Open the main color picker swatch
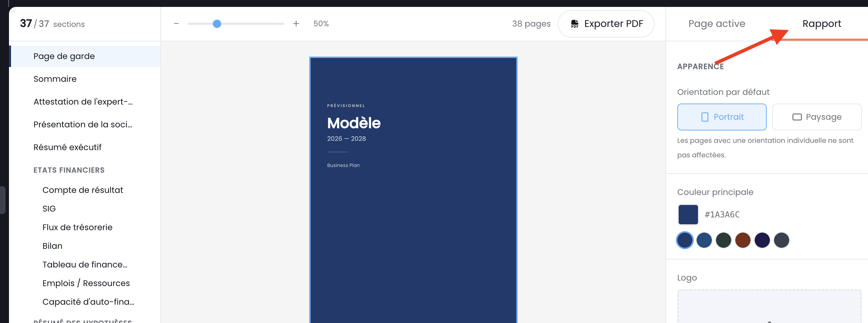The image size is (868, 323). coord(688,215)
